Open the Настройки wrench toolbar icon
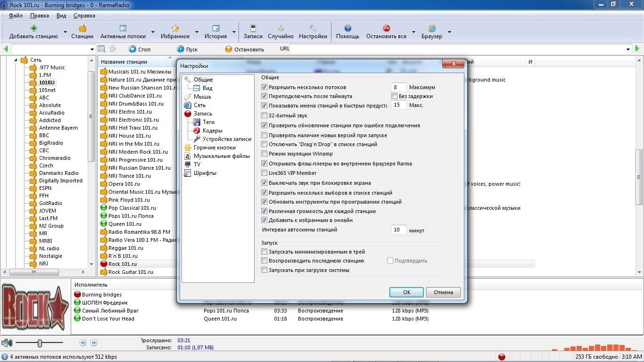 point(313,28)
